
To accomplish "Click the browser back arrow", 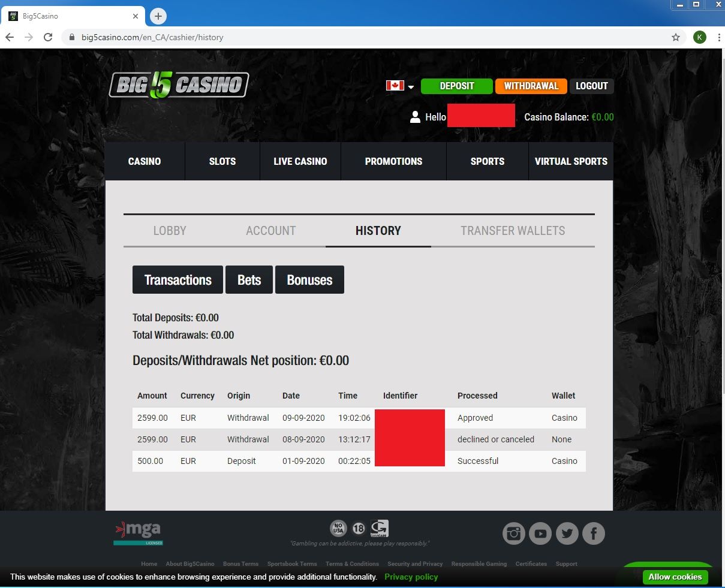I will [10, 37].
